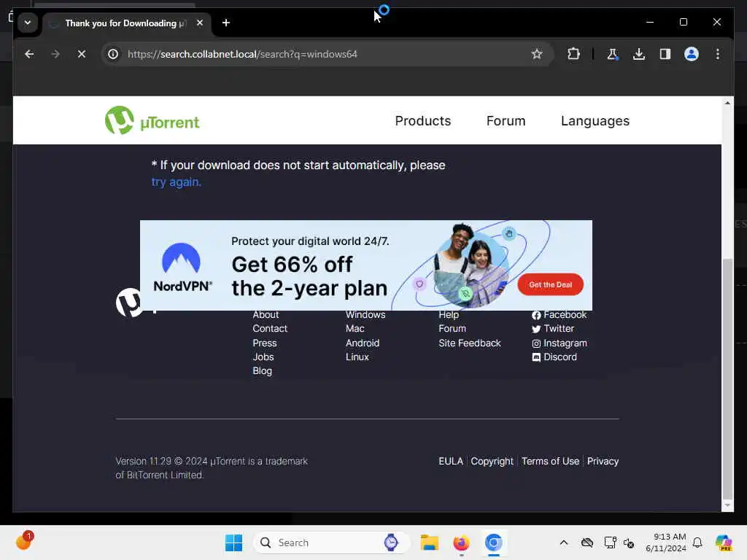Open the network status tray icon
747x560 pixels.
coord(610,542)
